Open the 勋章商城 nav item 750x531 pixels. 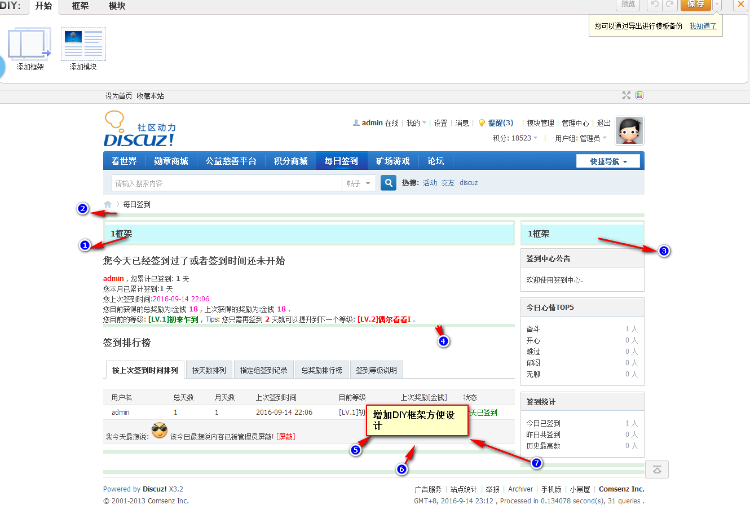point(171,161)
